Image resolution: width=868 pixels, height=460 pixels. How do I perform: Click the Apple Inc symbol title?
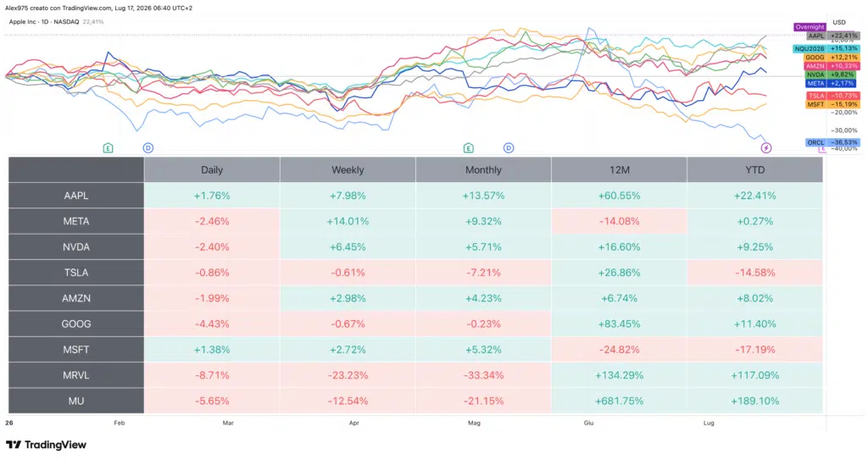(x=44, y=22)
